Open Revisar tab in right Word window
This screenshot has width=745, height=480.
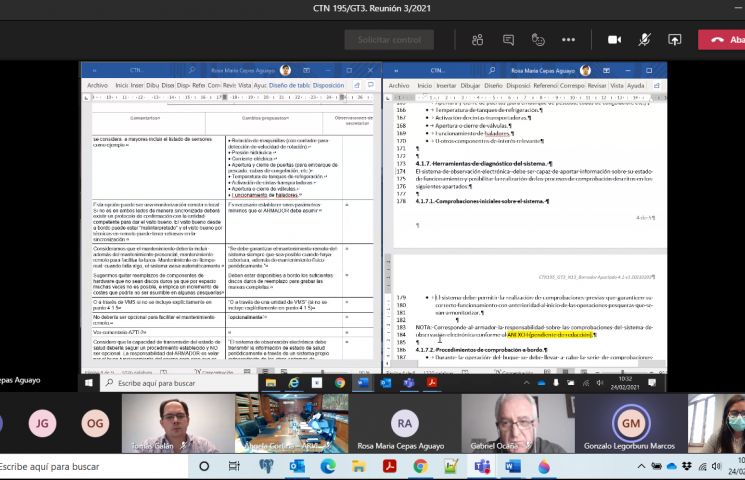point(597,86)
